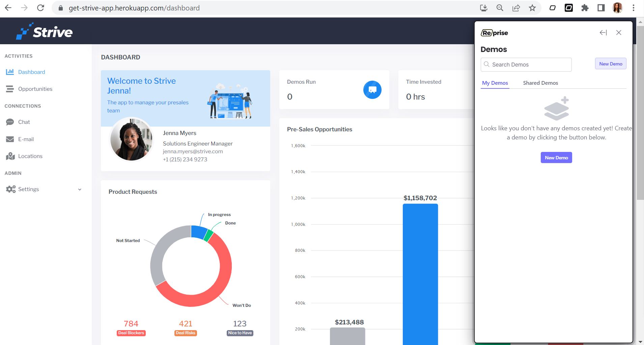Click the Chat bubble icon

coord(10,122)
